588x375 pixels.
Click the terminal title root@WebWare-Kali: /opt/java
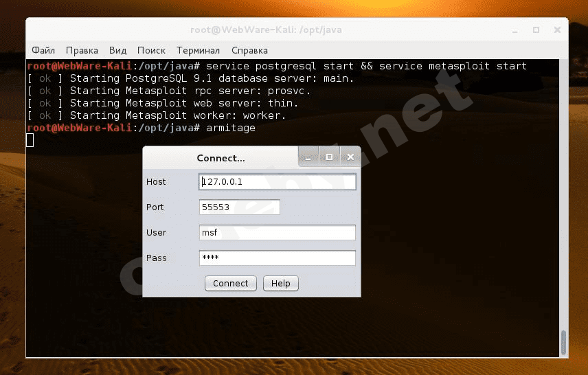[266, 30]
